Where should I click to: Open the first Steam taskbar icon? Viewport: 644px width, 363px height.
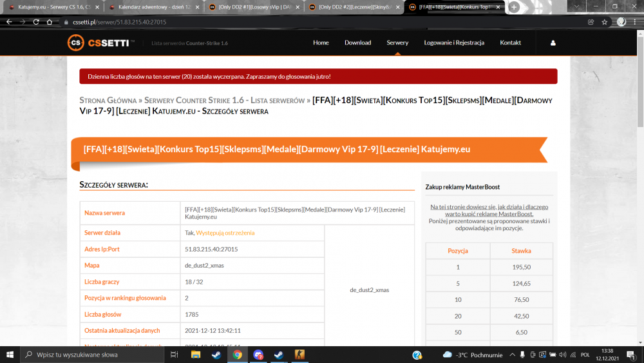click(x=216, y=355)
